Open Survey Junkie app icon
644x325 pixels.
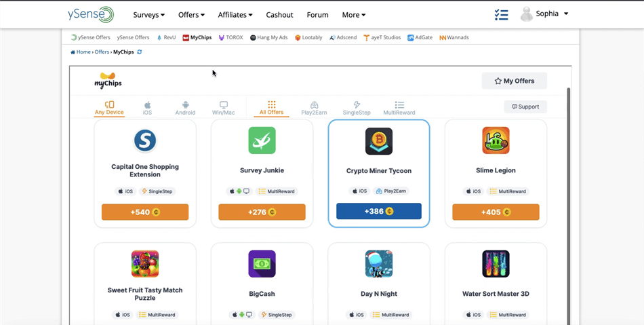pos(262,140)
